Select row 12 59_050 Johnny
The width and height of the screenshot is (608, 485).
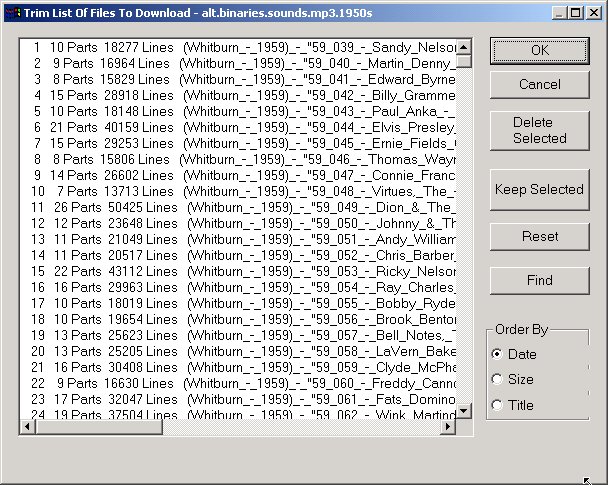(x=238, y=223)
